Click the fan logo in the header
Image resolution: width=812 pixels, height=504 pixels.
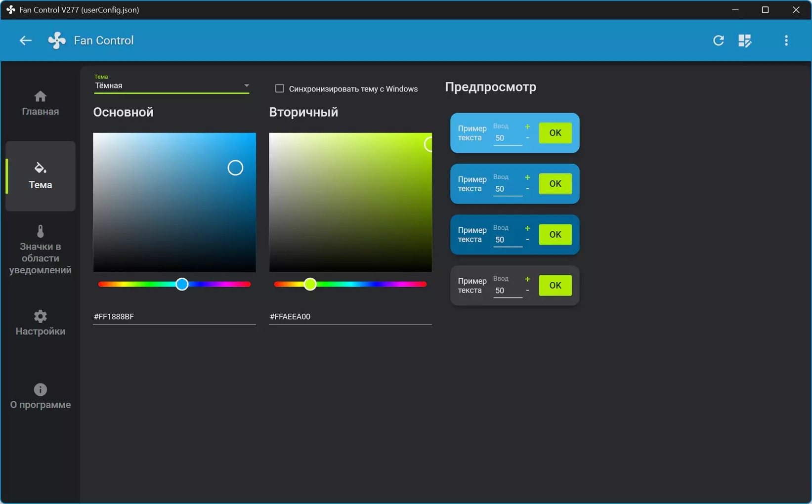click(57, 41)
